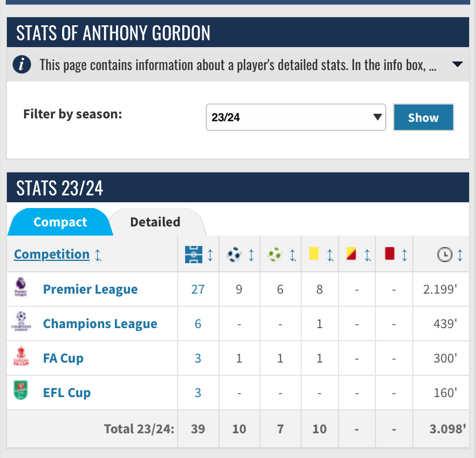Sort by Competition column header

(x=52, y=255)
